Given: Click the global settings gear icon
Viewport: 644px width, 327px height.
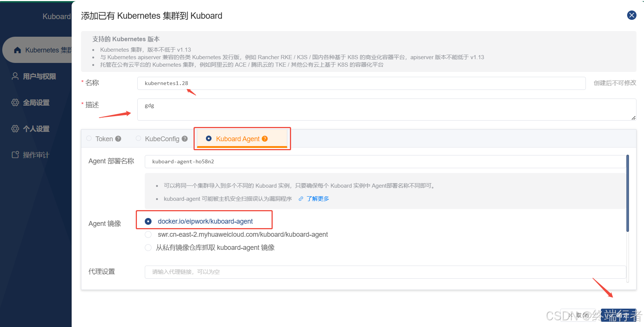Looking at the screenshot, I should tap(15, 103).
